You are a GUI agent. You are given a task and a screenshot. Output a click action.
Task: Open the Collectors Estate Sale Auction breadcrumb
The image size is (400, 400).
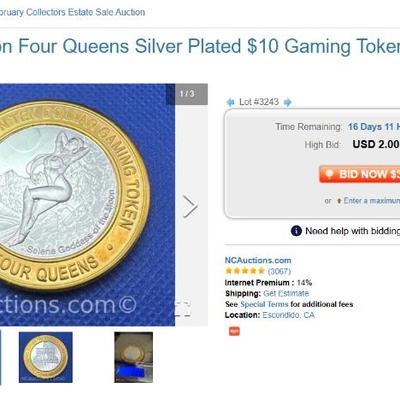[72, 12]
